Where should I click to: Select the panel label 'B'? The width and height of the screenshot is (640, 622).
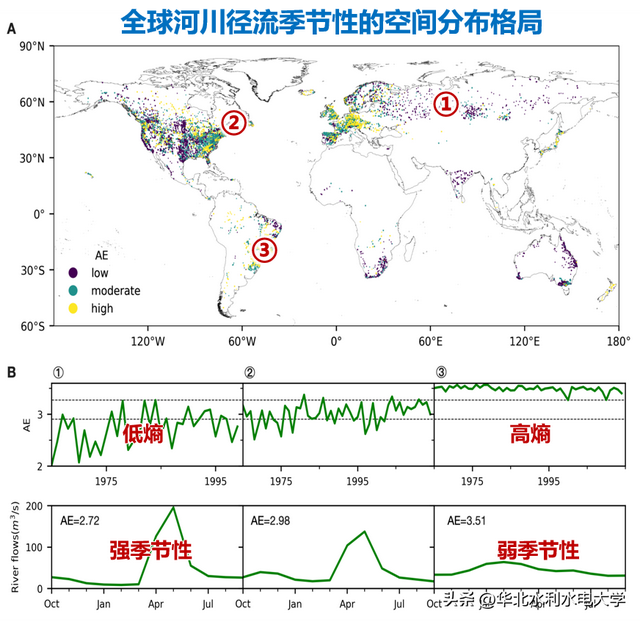[11, 372]
